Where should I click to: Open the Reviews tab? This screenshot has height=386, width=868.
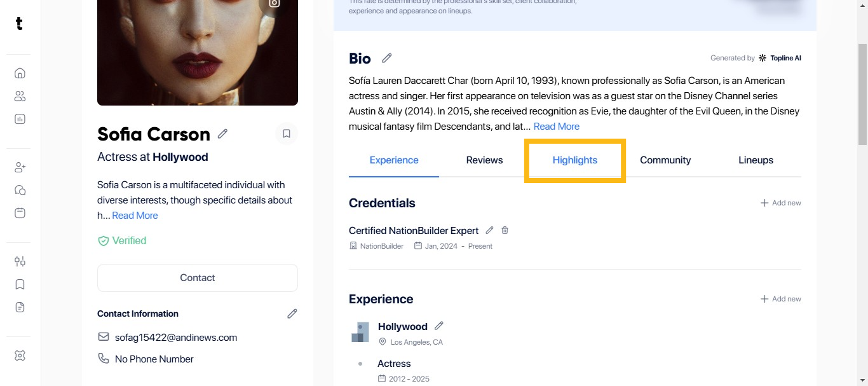coord(484,160)
